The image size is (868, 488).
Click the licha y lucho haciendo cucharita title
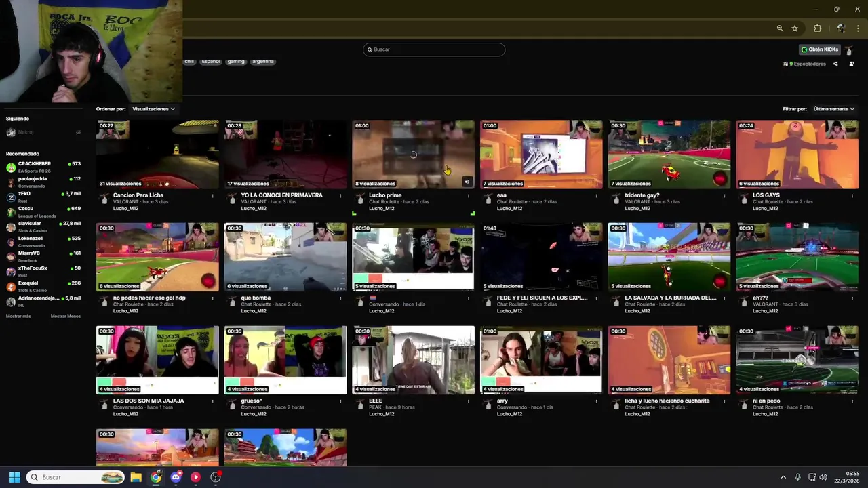667,401
